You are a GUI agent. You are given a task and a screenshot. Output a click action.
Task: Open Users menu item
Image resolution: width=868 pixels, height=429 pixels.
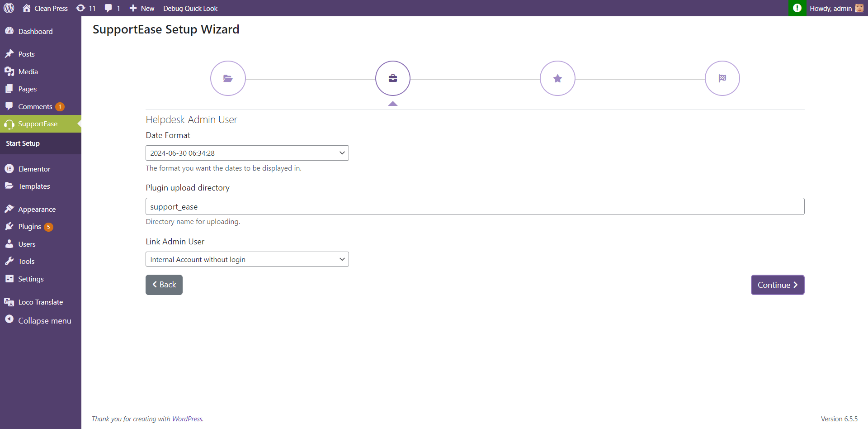tap(41, 244)
